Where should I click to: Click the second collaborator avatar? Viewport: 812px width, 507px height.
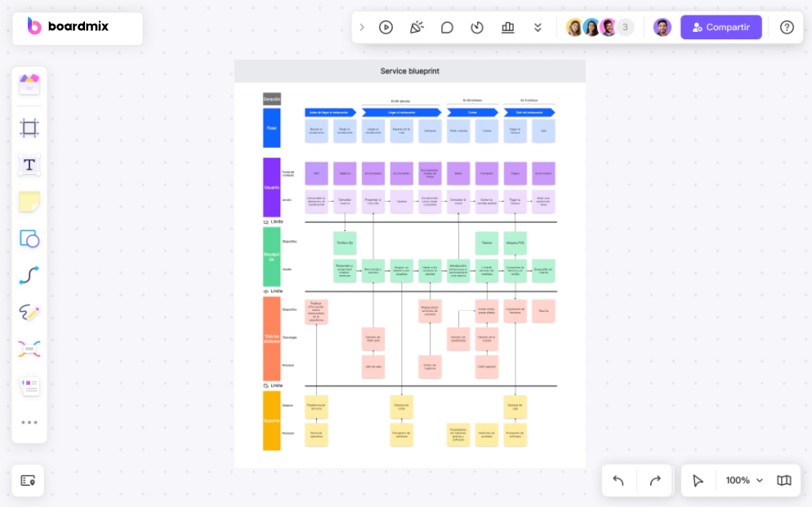pos(591,28)
